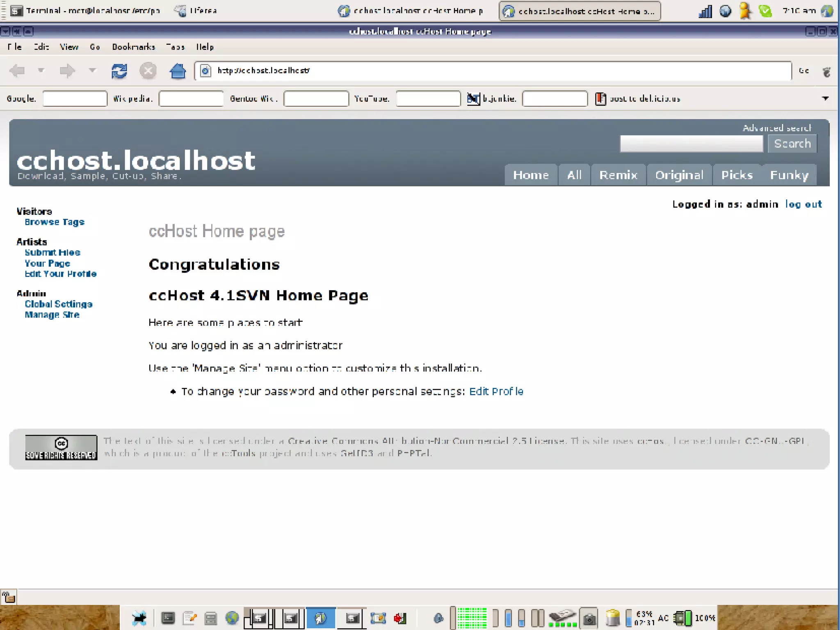Open the Back history dropdown arrow
The image size is (840, 630).
point(41,71)
